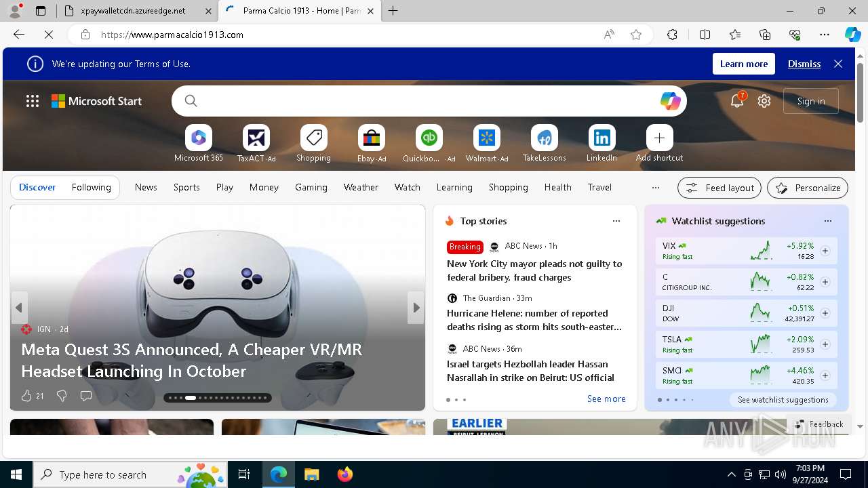Viewport: 868px width, 488px height.
Task: Open the Weather category
Action: click(x=361, y=188)
